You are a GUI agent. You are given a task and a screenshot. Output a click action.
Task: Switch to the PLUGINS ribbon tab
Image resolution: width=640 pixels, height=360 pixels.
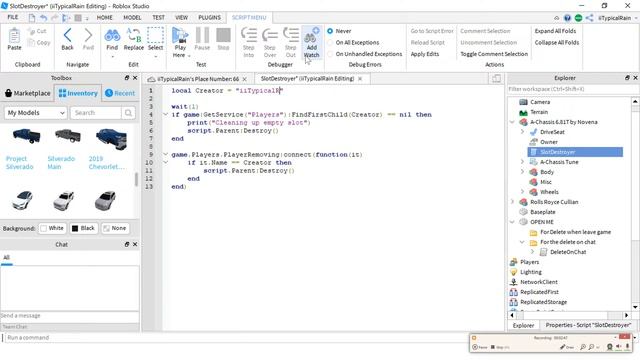[x=209, y=18]
